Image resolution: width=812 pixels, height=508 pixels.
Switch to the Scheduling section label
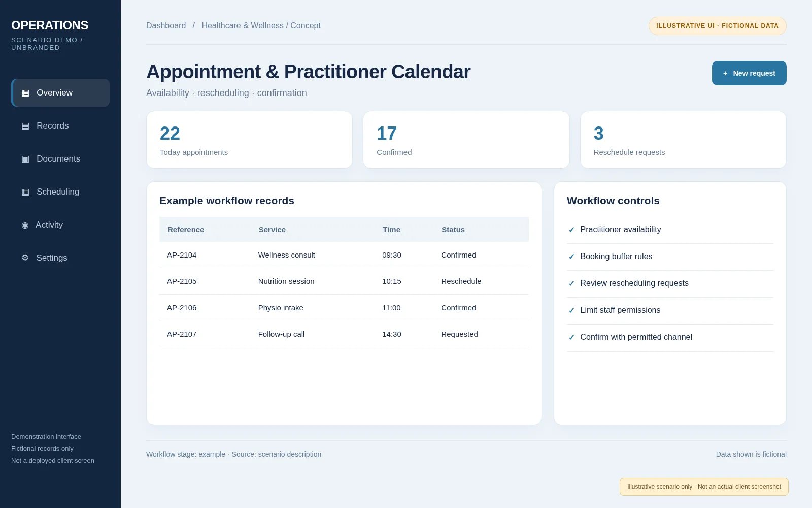pyautogui.click(x=58, y=192)
